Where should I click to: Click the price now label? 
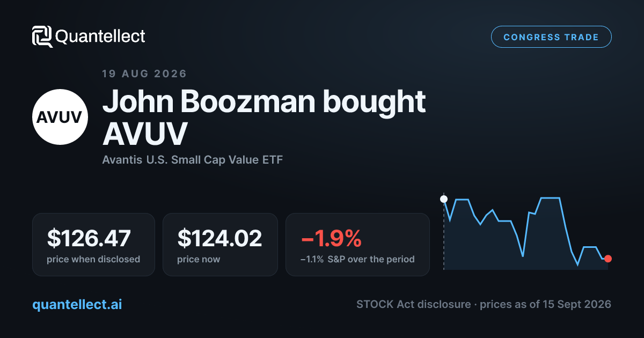pos(199,259)
